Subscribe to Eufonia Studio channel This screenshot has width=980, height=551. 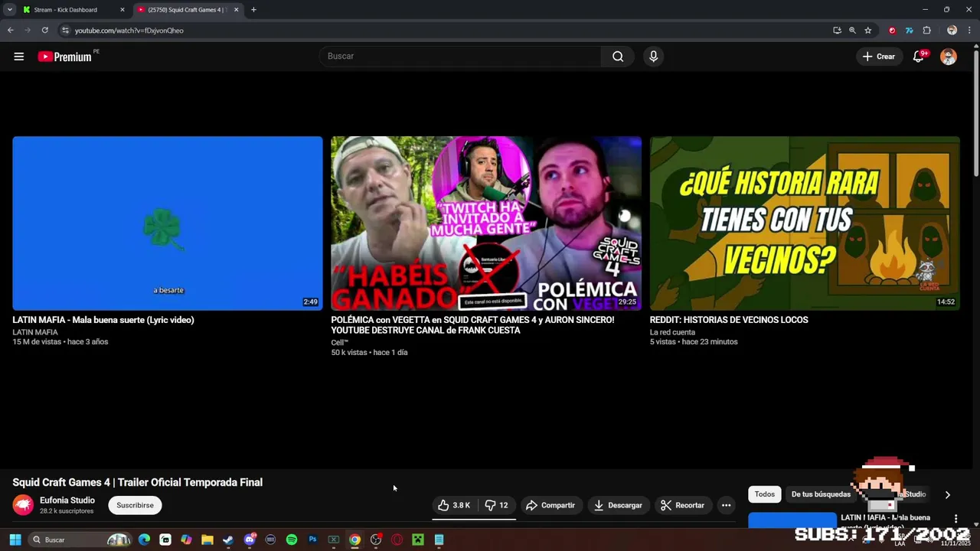pos(136,505)
